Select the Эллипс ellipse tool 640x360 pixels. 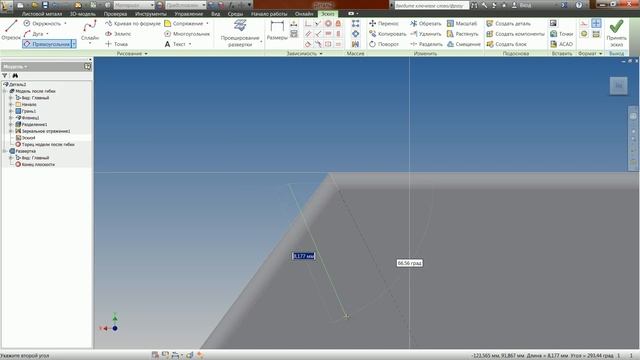[118, 34]
